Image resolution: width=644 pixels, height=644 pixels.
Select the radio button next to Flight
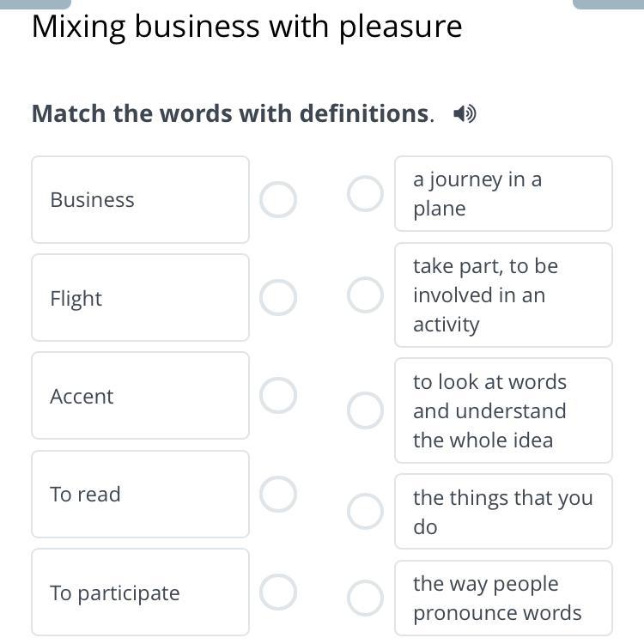pos(278,298)
